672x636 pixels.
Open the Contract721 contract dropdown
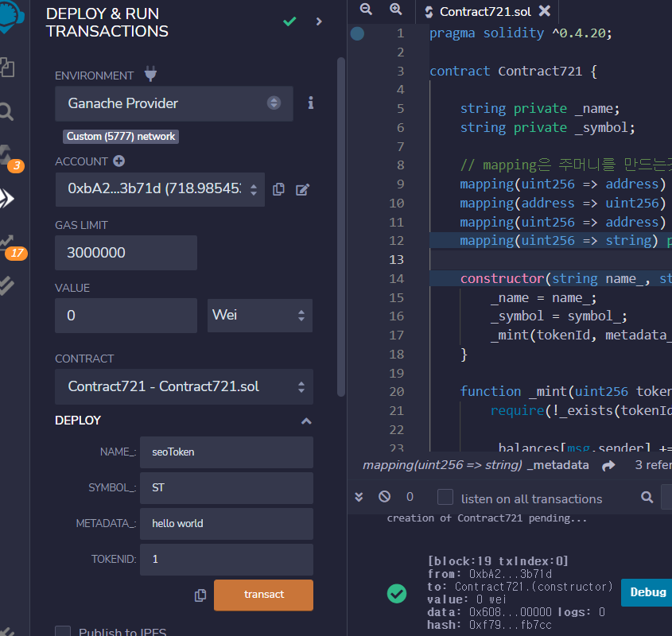pyautogui.click(x=184, y=386)
